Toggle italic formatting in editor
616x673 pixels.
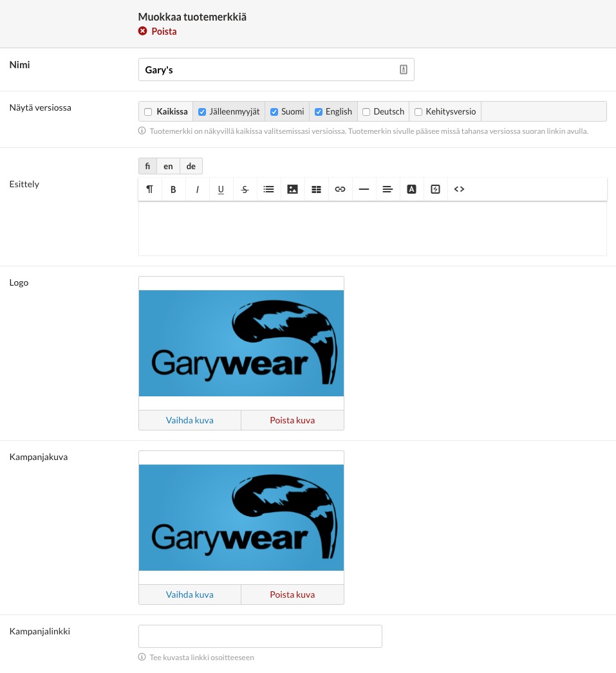(x=197, y=189)
